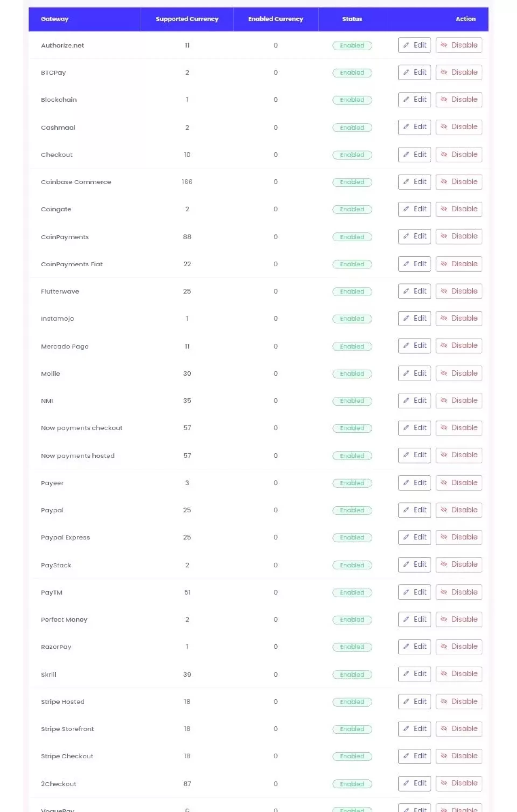Click the pencil icon in Coinbase Commerce row

point(406,182)
